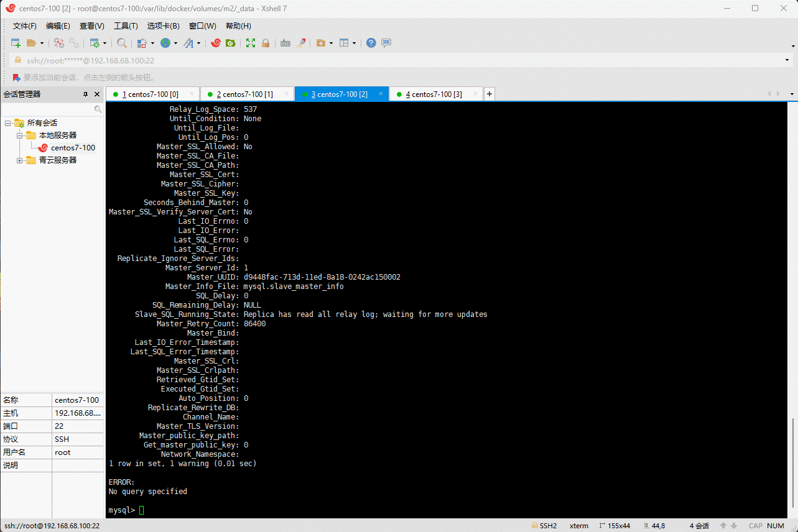The image size is (798, 532).
Task: Expand the 青云服务器 folder node
Action: click(x=20, y=160)
